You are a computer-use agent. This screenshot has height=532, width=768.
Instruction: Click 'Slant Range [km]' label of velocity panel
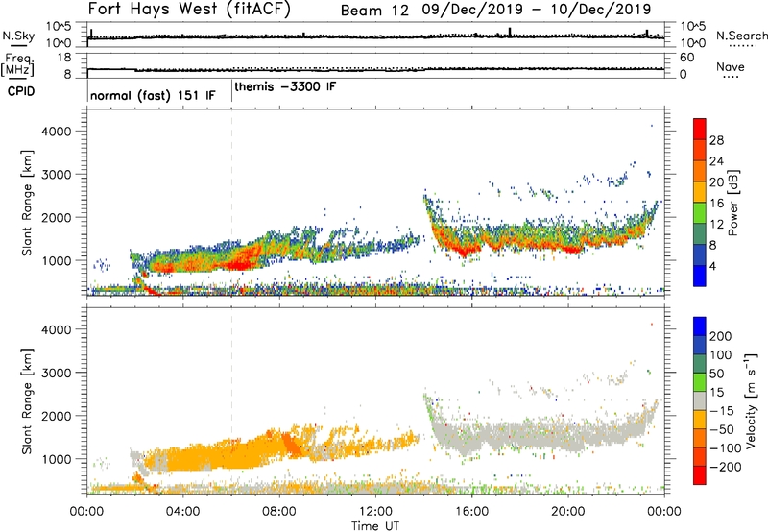pyautogui.click(x=27, y=401)
